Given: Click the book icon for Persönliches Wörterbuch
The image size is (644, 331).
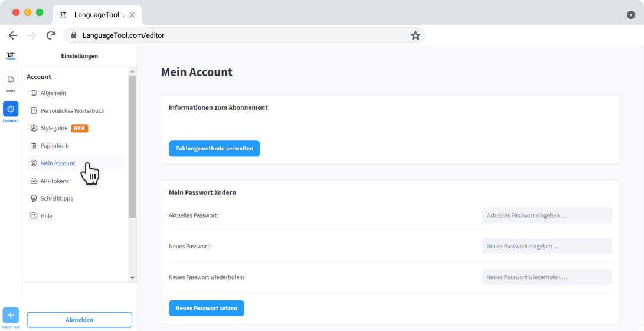Looking at the screenshot, I should [x=34, y=110].
